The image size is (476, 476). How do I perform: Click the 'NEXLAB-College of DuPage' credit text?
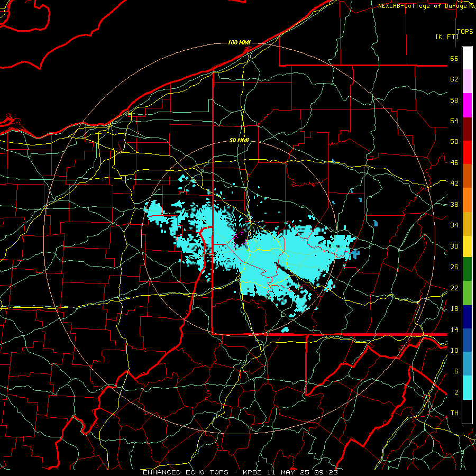click(422, 6)
